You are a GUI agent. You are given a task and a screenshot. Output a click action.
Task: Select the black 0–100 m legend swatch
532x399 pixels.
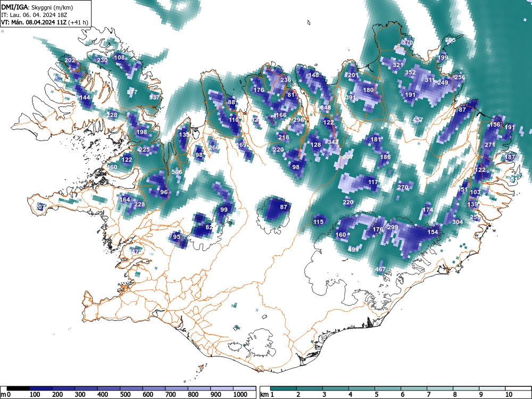click(x=18, y=388)
